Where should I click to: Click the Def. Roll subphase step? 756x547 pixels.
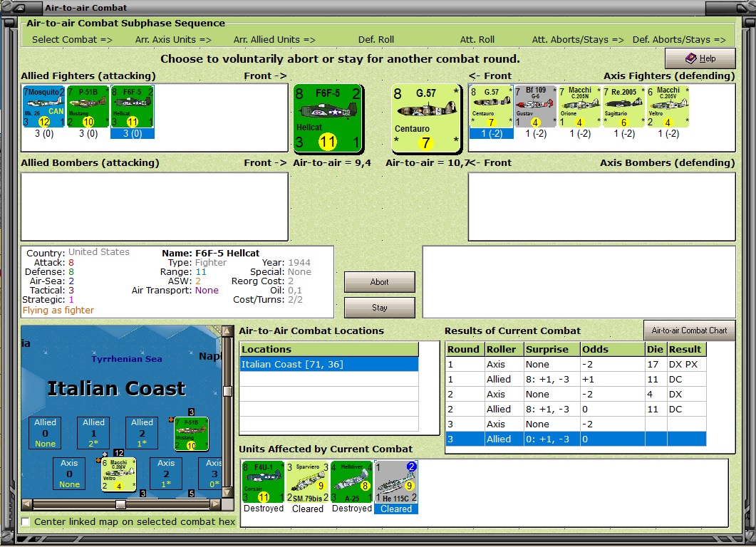(376, 39)
